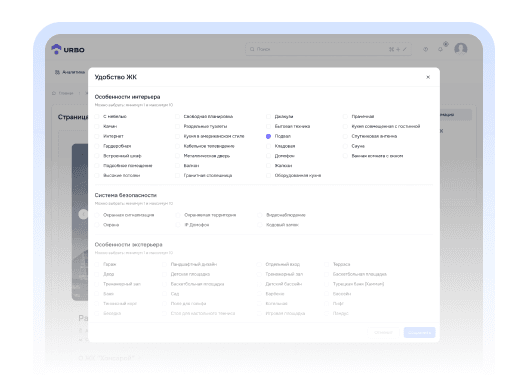529x380 pixels.
Task: Check the Камин option
Action: [97, 126]
